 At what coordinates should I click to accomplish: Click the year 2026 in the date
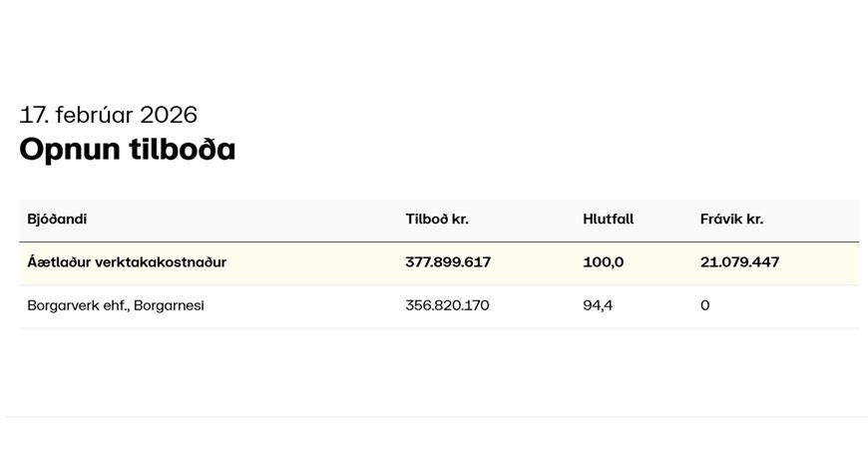169,115
